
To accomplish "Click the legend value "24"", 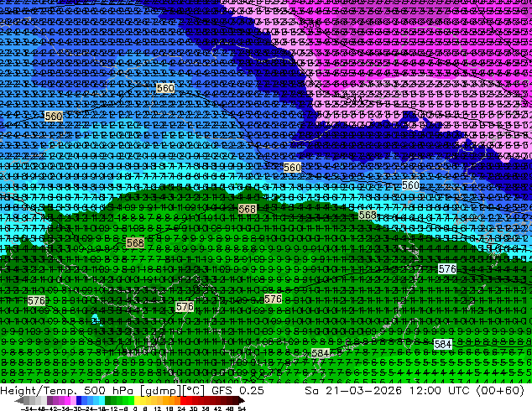I will (181, 408).
